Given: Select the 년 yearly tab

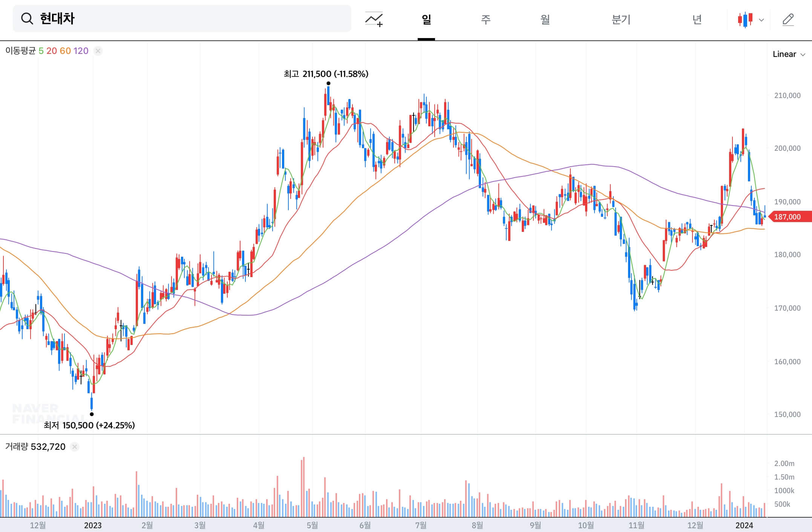Looking at the screenshot, I should tap(697, 19).
